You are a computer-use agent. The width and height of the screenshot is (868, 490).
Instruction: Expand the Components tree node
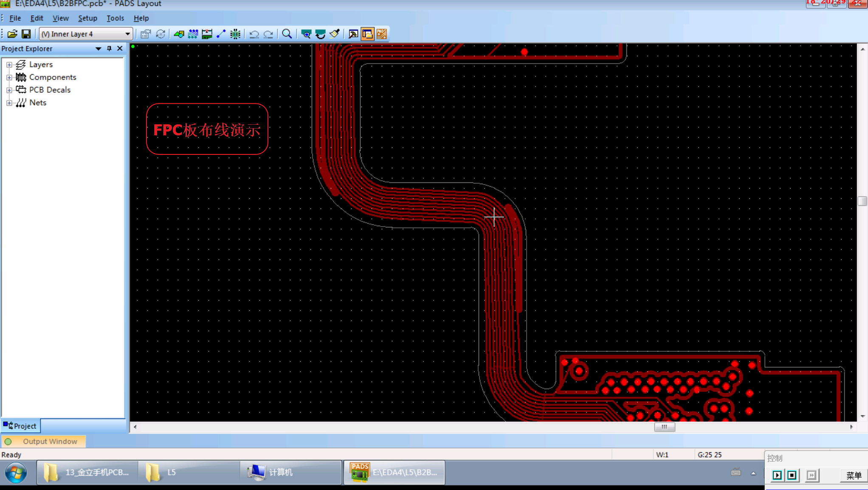pos(9,77)
